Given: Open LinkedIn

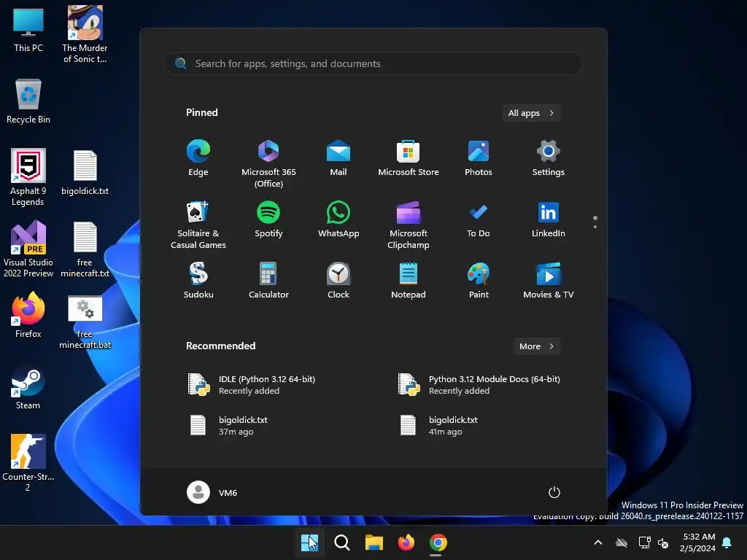Looking at the screenshot, I should tap(549, 220).
